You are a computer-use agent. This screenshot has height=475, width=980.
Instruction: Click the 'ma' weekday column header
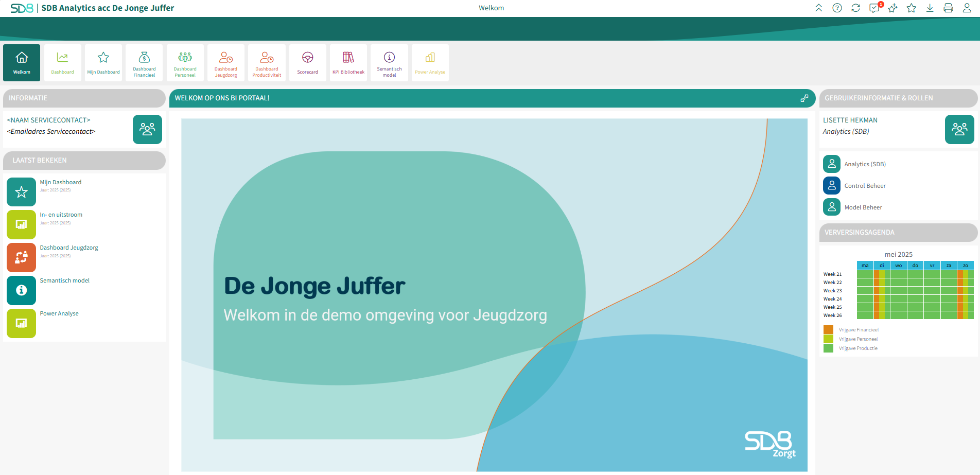(x=865, y=266)
